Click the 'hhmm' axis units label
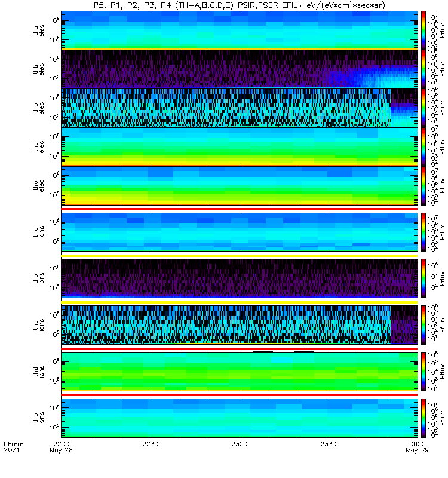 (x=14, y=444)
